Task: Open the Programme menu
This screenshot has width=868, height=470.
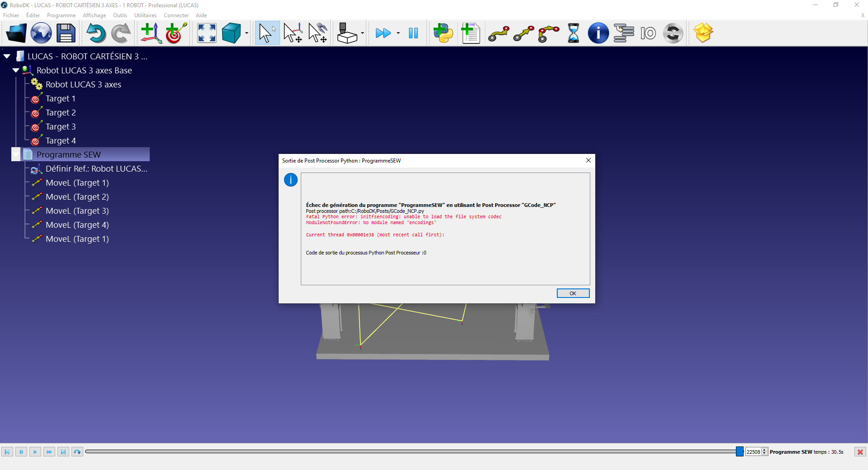Action: tap(61, 15)
